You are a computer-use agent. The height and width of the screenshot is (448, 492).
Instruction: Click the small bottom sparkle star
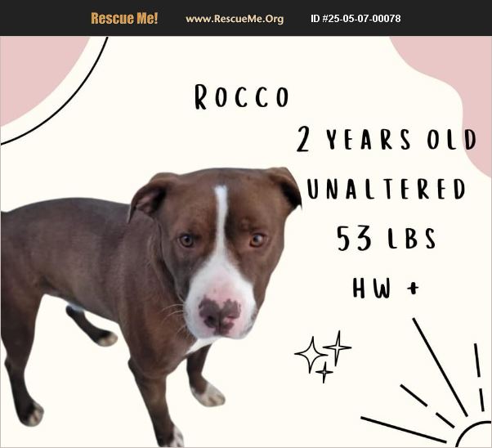324,372
